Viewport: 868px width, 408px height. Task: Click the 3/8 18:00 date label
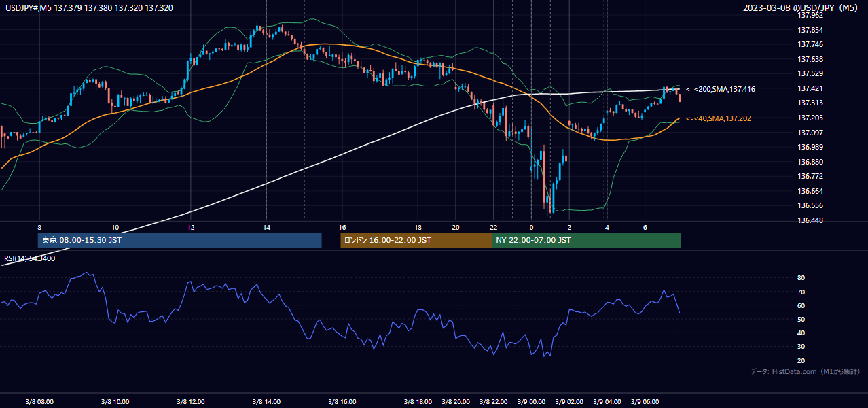[x=418, y=401]
